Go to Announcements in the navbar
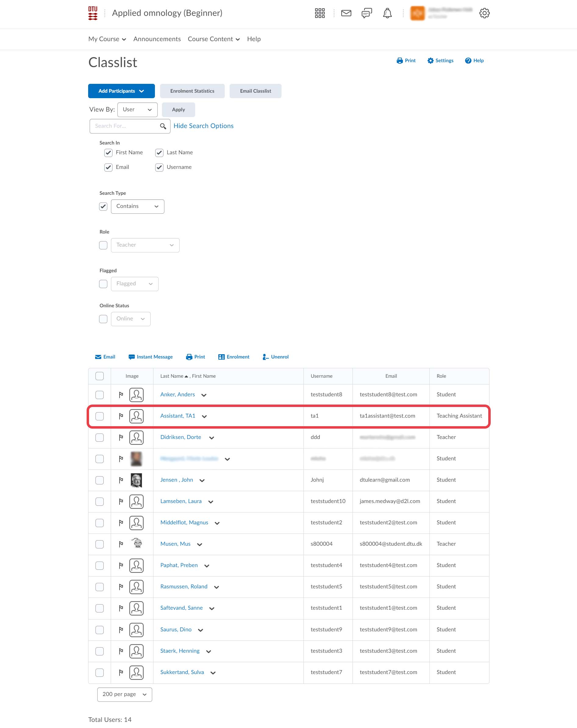Screen dimensions: 577x728 coord(157,39)
